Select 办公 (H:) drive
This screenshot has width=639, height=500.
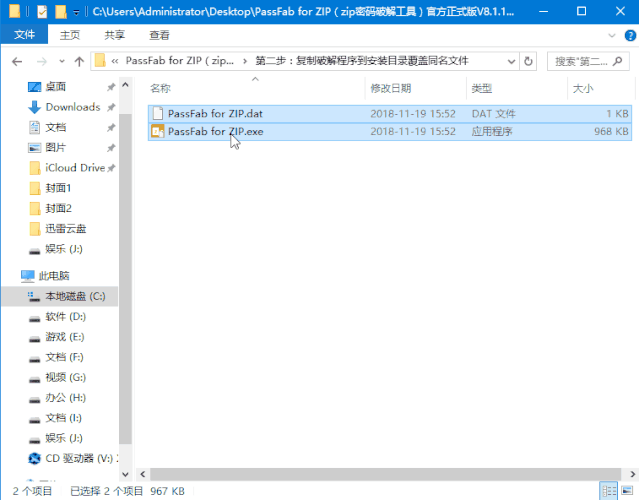pyautogui.click(x=65, y=398)
